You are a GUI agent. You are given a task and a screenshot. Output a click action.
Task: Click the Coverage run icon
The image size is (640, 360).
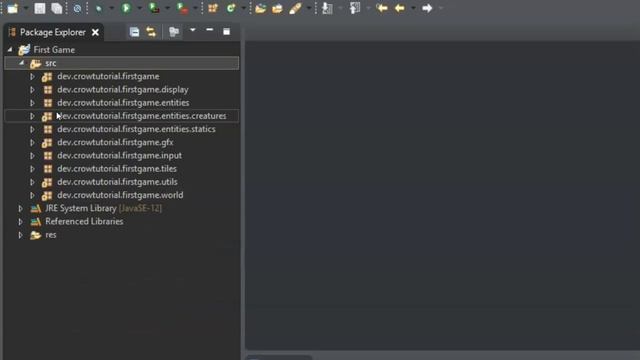[x=154, y=8]
